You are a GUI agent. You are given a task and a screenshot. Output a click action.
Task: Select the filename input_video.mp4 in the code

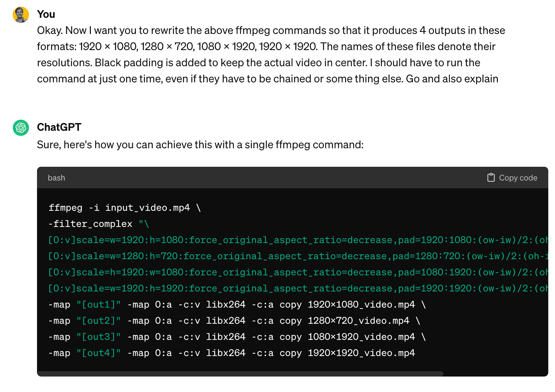pos(149,207)
